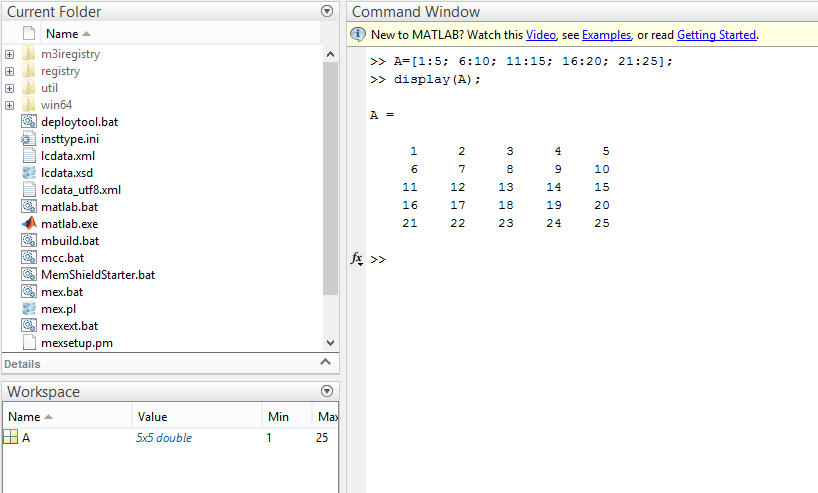818x493 pixels.
Task: Open the fx function browser dropdown
Action: 357,259
